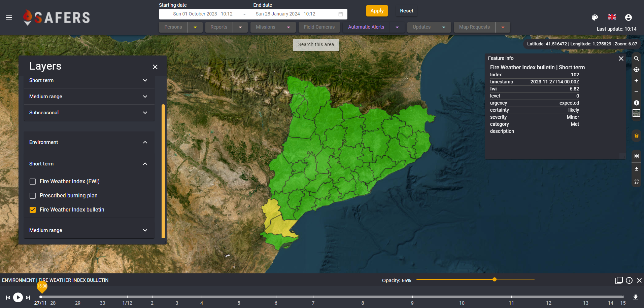Expand the top Short term section
The height and width of the screenshot is (308, 644).
[x=89, y=80]
